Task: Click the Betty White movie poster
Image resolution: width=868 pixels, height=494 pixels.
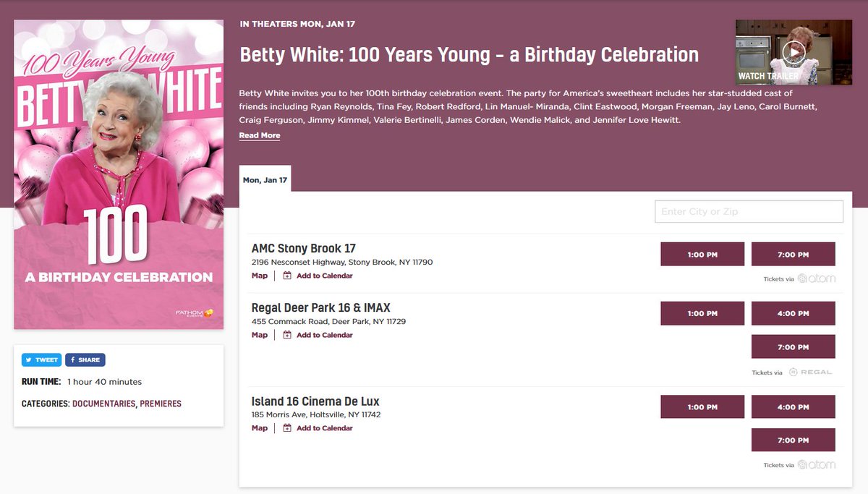Action: [119, 174]
